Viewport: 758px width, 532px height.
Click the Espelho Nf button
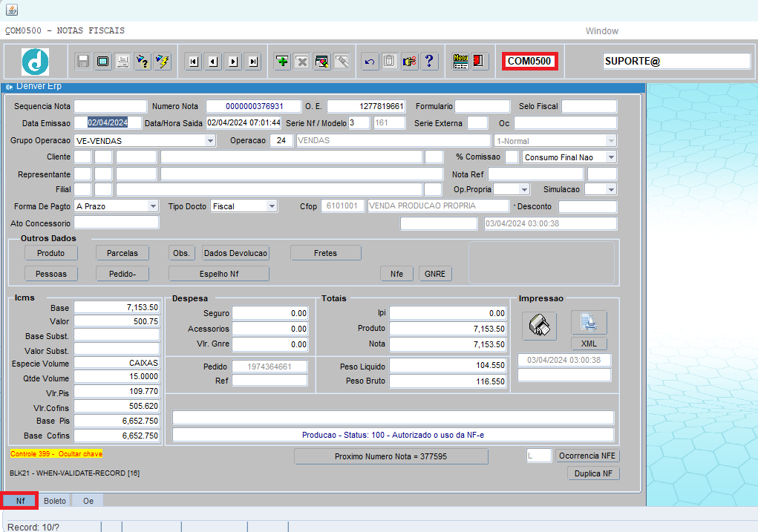219,274
